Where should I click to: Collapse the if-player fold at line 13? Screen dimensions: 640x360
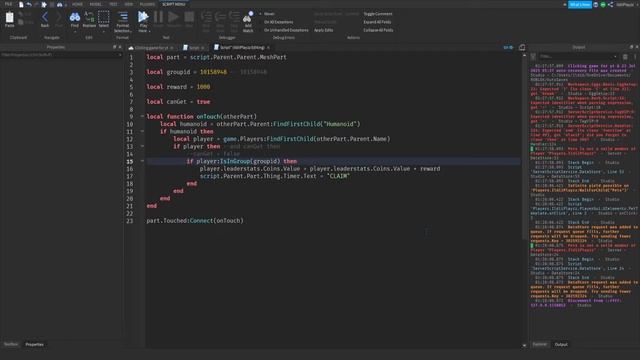(142, 146)
